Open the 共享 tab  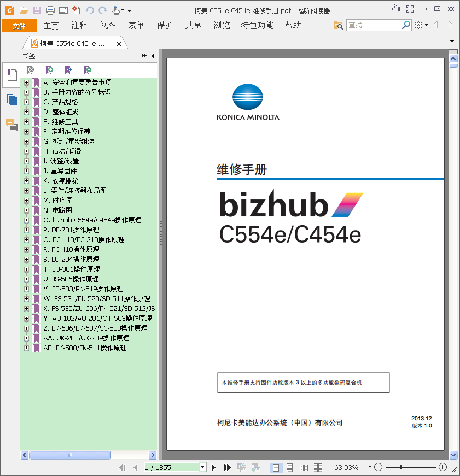(193, 26)
